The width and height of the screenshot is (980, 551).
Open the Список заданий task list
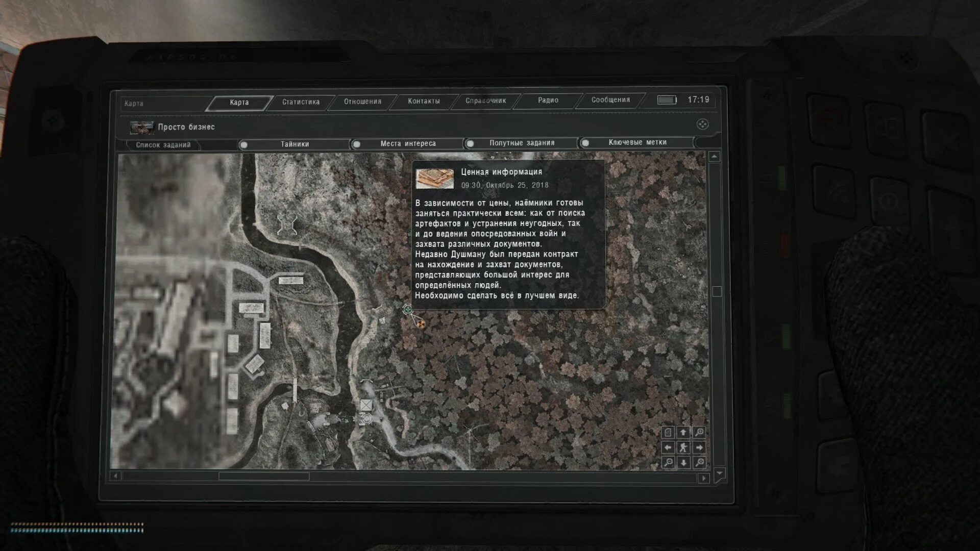[163, 145]
